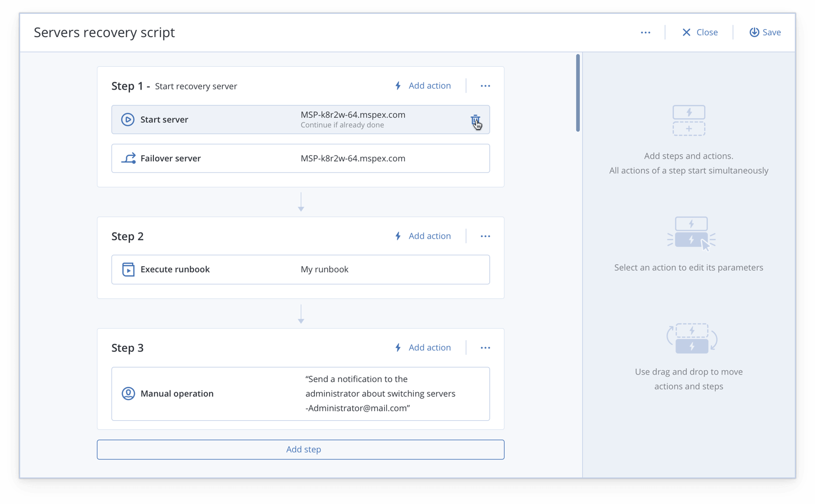The width and height of the screenshot is (815, 504).
Task: Click lightning icon beside Step 3 Add action
Action: 398,348
